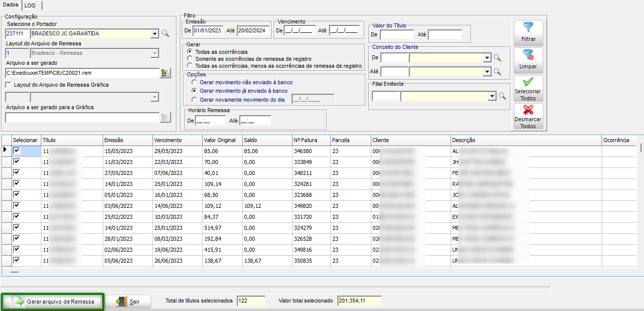Open Portador search magnifier icon
The image size is (644, 311).
coord(165,34)
